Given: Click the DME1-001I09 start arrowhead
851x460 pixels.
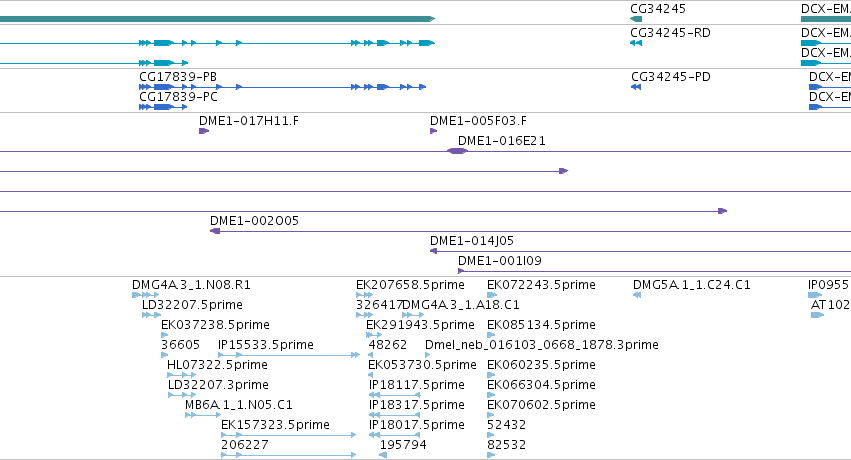Looking at the screenshot, I should click(461, 271).
